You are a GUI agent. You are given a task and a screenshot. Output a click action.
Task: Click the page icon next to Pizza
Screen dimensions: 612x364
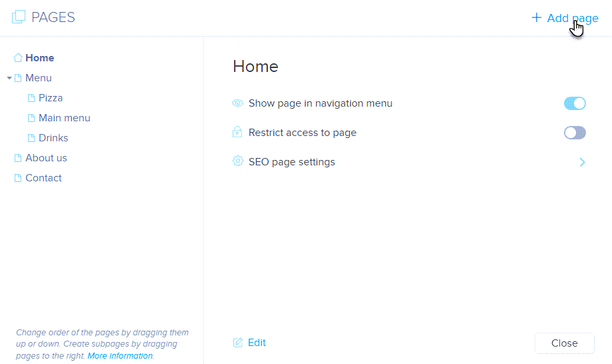click(x=31, y=98)
